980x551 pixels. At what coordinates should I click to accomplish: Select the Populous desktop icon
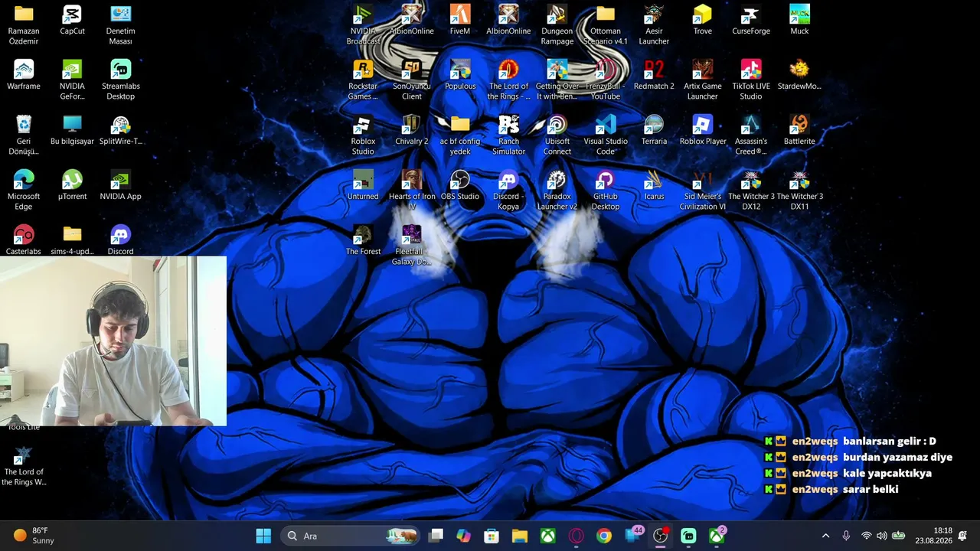tap(460, 76)
